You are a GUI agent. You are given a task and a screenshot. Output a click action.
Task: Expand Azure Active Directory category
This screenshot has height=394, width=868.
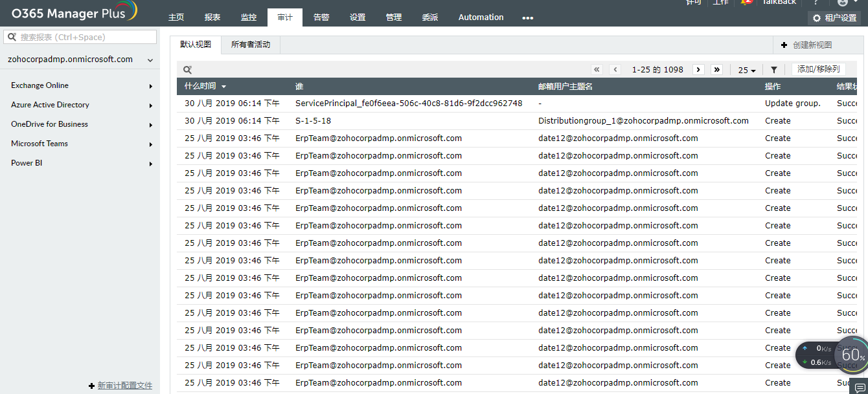pyautogui.click(x=80, y=105)
